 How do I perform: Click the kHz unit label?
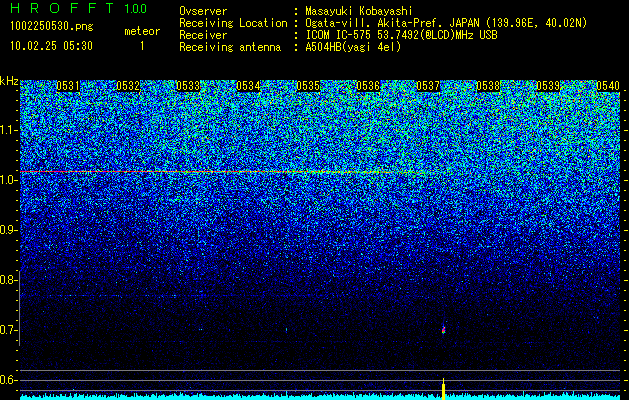coord(9,81)
